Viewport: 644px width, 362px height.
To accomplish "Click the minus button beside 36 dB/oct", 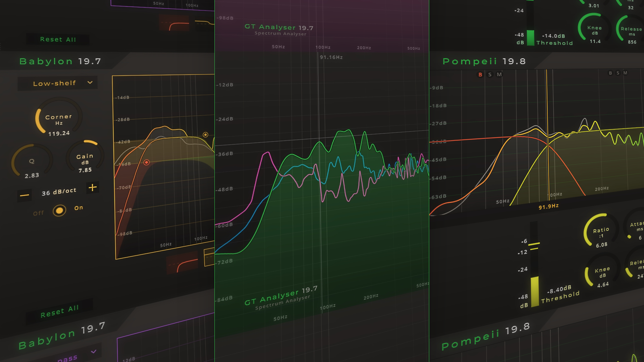I will pos(25,195).
